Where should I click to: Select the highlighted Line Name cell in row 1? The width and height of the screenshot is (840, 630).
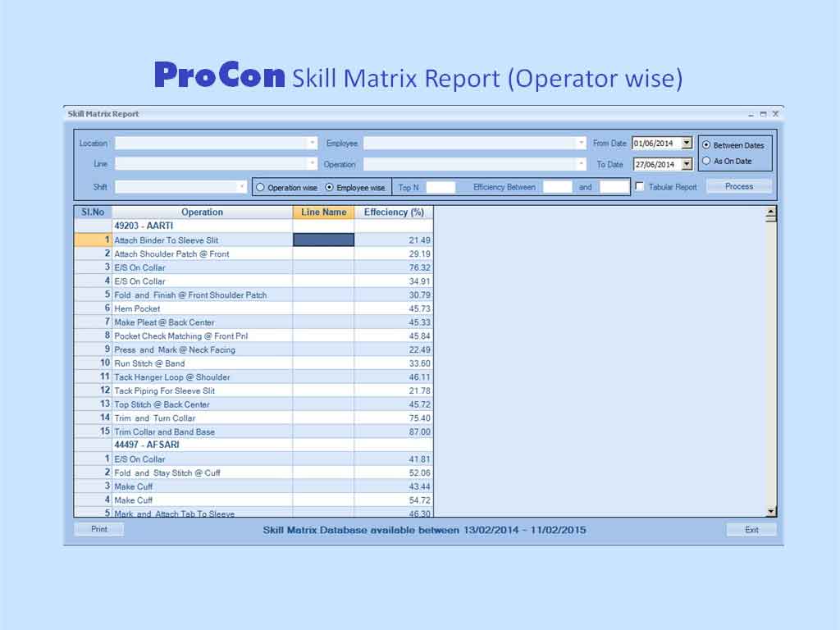(323, 240)
